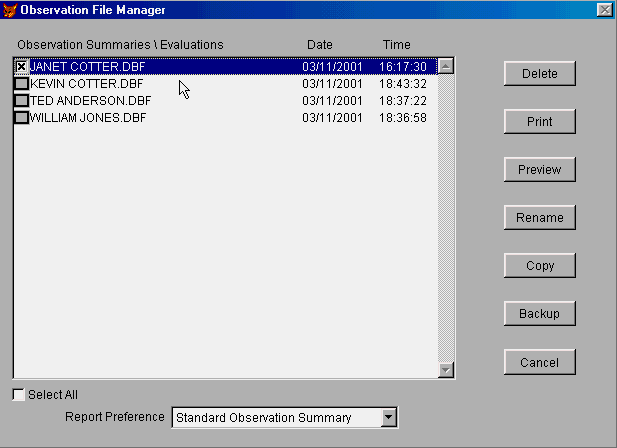
Task: Cancel the Observation File Manager dialog
Action: [539, 362]
